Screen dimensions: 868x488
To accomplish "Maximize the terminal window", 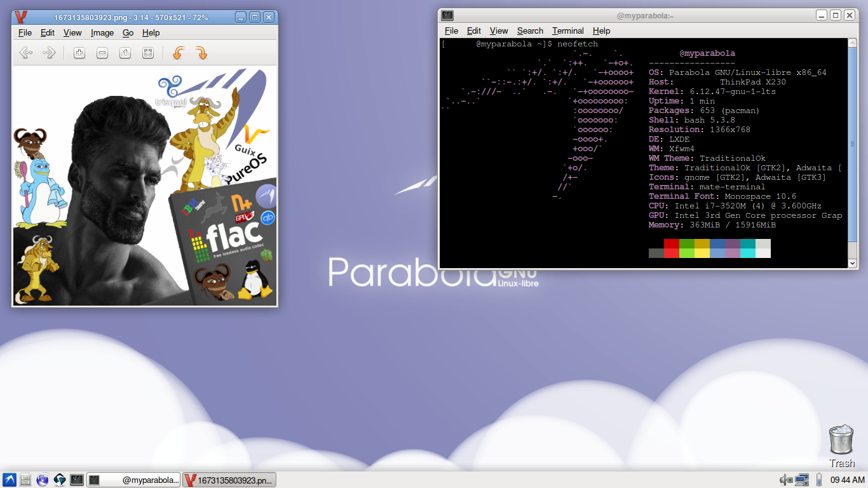I will tap(836, 15).
